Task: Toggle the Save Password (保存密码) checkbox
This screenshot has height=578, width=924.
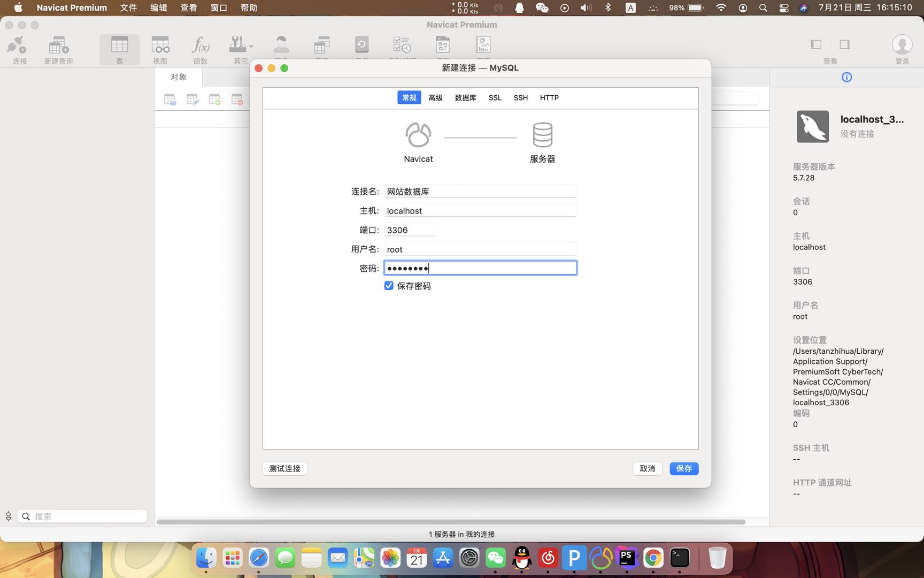Action: (x=389, y=286)
